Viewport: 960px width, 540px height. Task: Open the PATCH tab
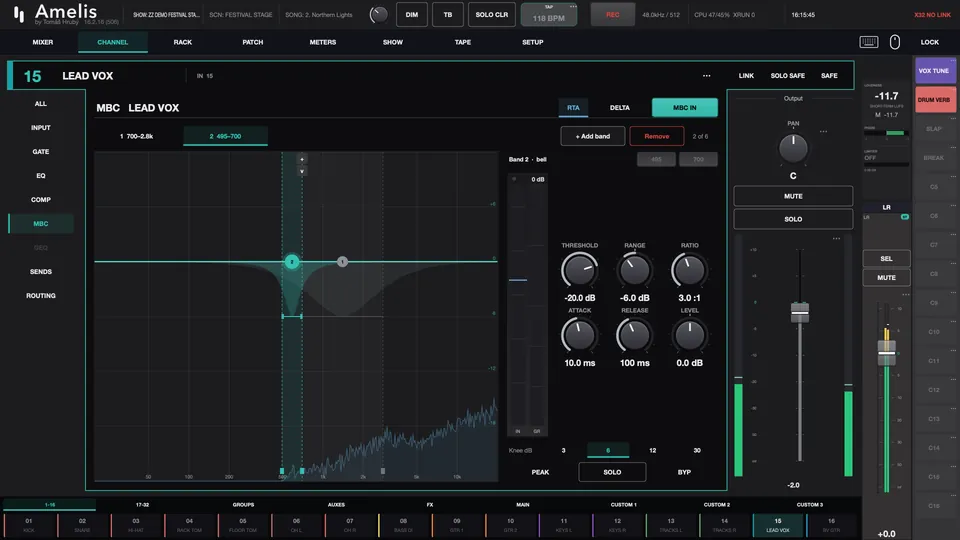point(252,42)
